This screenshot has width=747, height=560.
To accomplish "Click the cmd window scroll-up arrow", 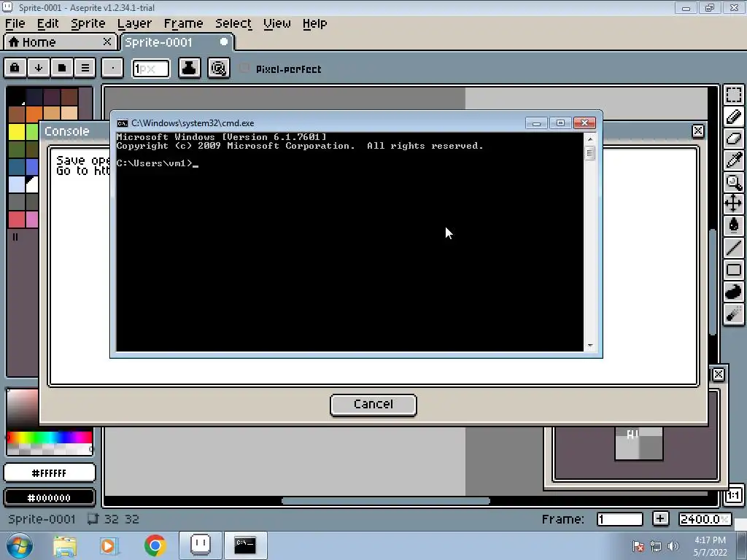I will point(590,139).
